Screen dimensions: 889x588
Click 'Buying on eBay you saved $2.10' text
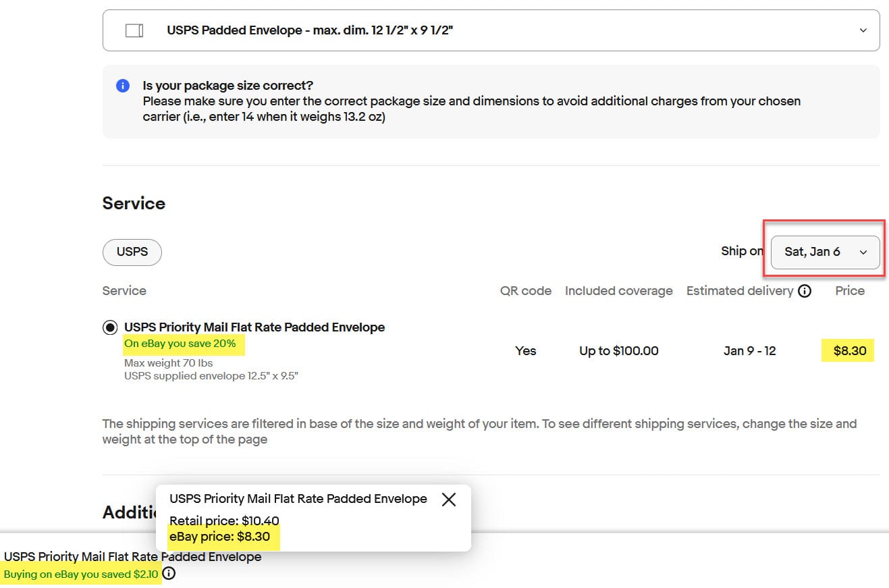82,574
